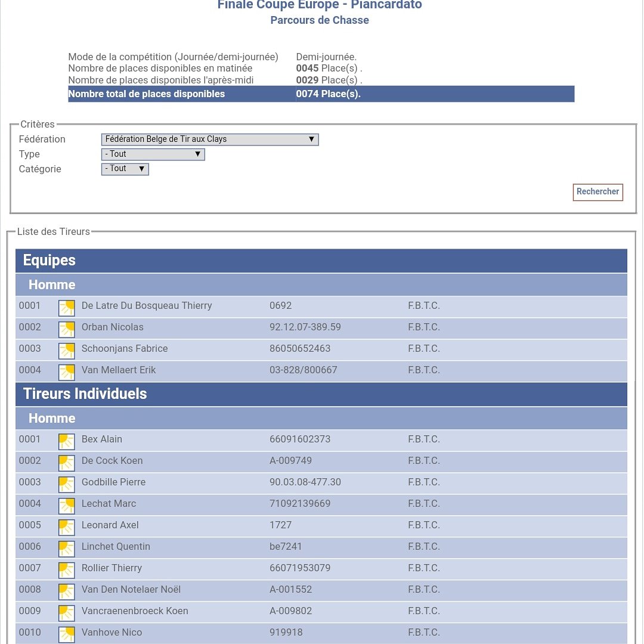Viewport: 644px width, 644px height.
Task: Click license number 90.03.08-477.30
Action: pos(305,482)
